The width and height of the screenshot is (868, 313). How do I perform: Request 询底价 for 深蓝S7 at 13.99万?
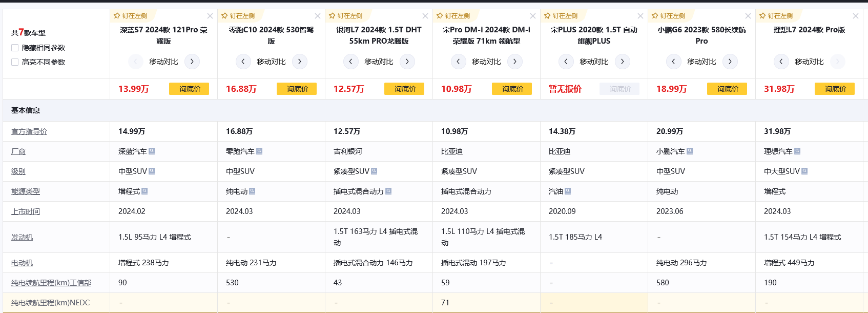[x=189, y=89]
